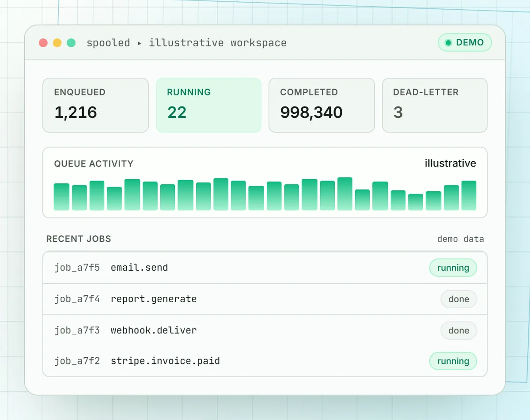The width and height of the screenshot is (530, 420).
Task: Click 'spooled ▸ illustrative workspace' title text
Action: (186, 43)
